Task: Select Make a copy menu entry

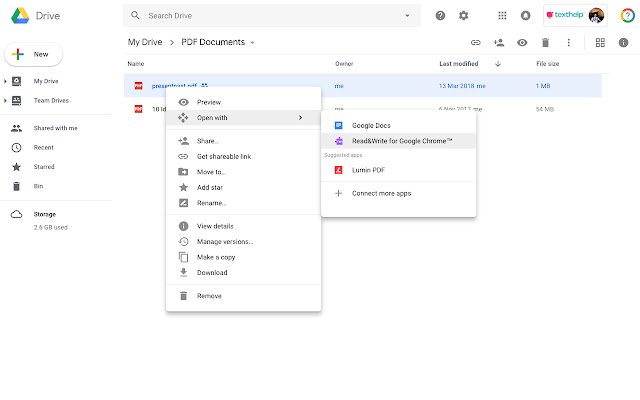Action: coord(244,257)
